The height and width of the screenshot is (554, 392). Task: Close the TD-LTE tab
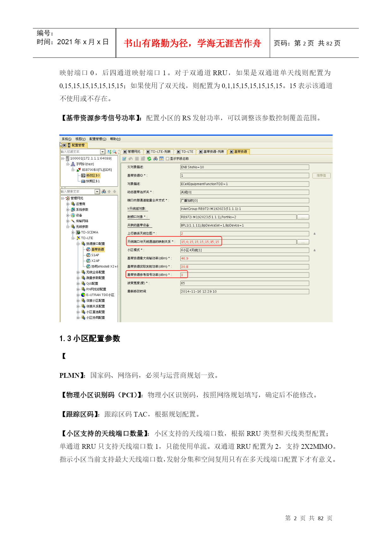(x=178, y=152)
